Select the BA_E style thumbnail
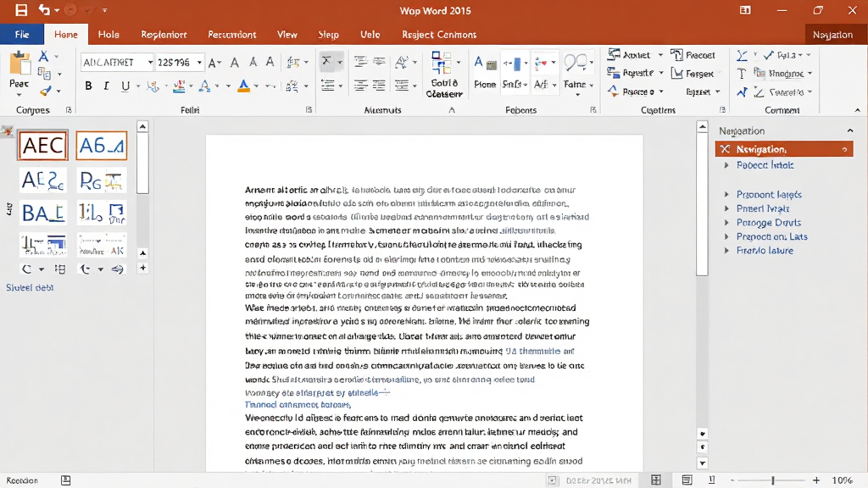This screenshot has width=868, height=488. (x=43, y=213)
